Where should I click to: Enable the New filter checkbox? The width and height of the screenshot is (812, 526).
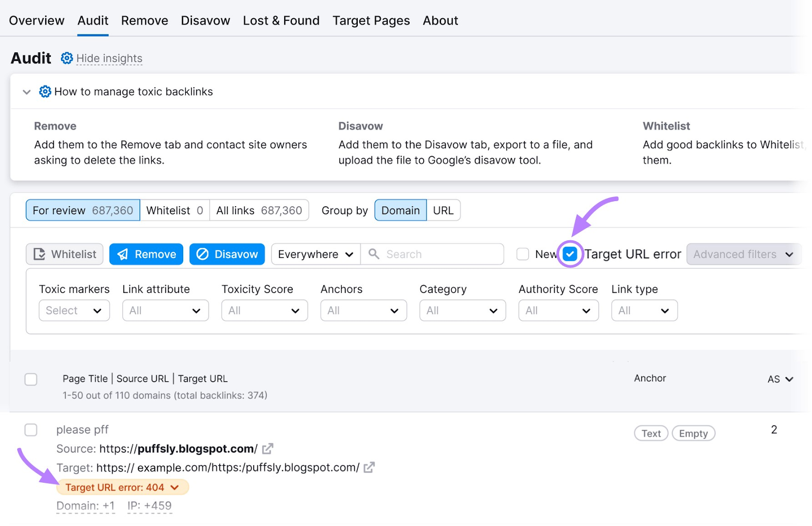pos(522,254)
